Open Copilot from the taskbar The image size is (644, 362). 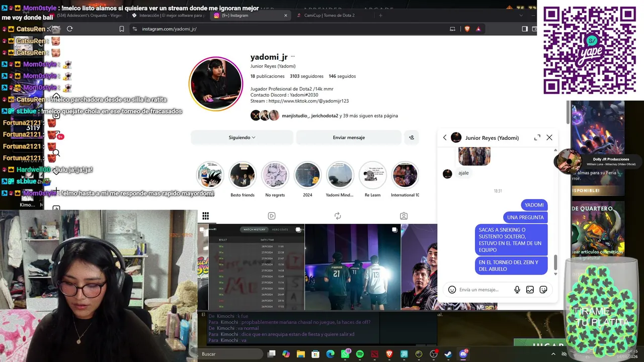pos(286,354)
